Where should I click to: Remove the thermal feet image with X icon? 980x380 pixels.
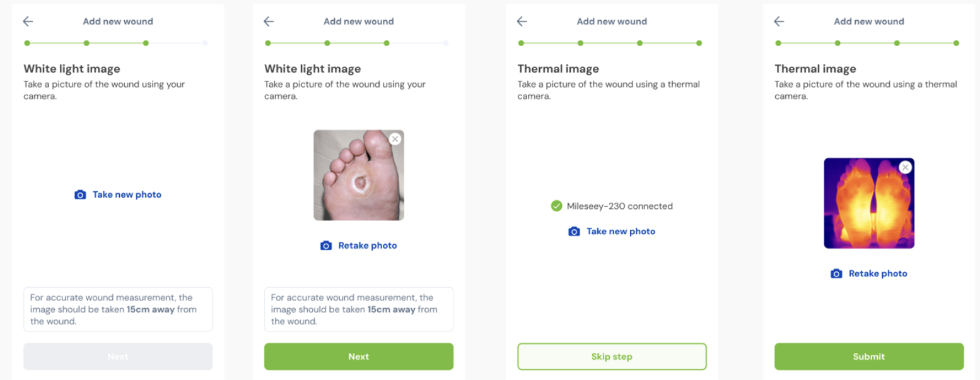coord(905,167)
